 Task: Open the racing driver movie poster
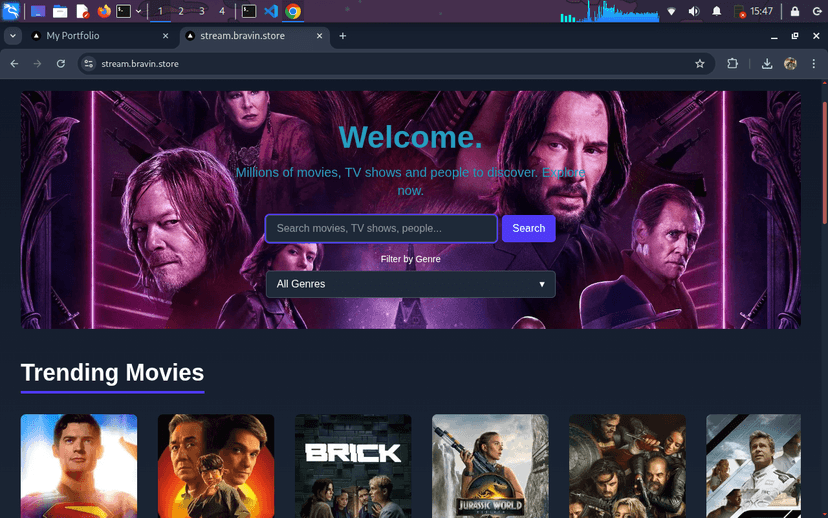[754, 466]
